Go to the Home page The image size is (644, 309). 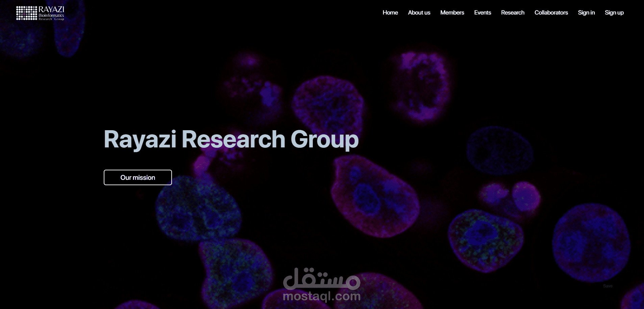click(x=390, y=12)
